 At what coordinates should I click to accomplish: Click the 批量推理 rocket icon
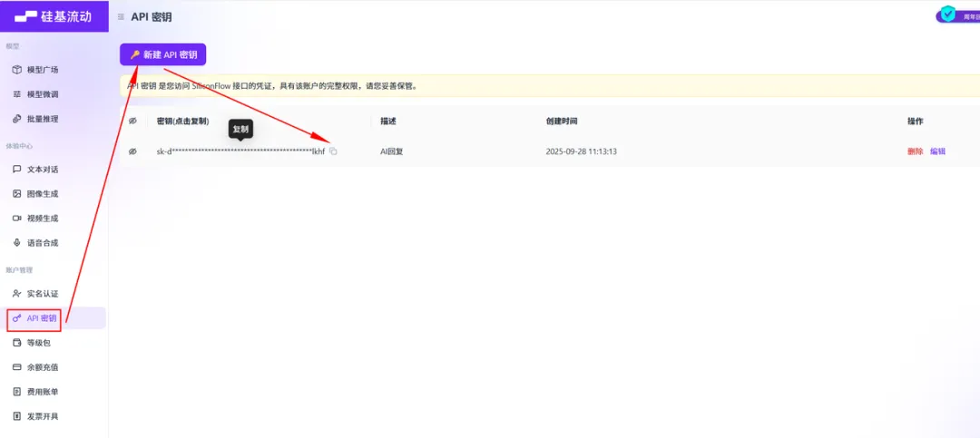tap(17, 119)
